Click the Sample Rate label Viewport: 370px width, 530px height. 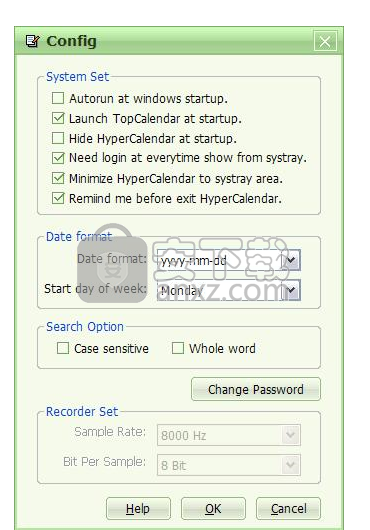pyautogui.click(x=110, y=432)
